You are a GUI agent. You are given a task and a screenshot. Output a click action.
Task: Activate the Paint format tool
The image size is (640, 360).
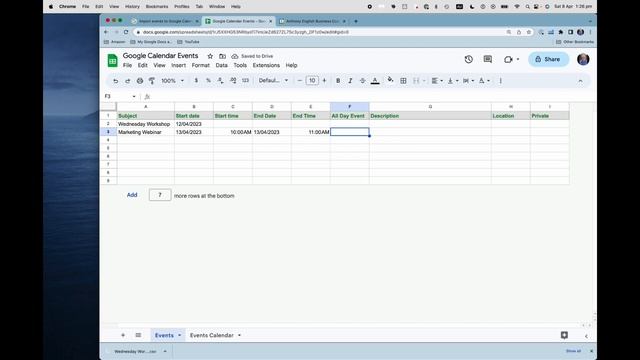[x=152, y=81]
